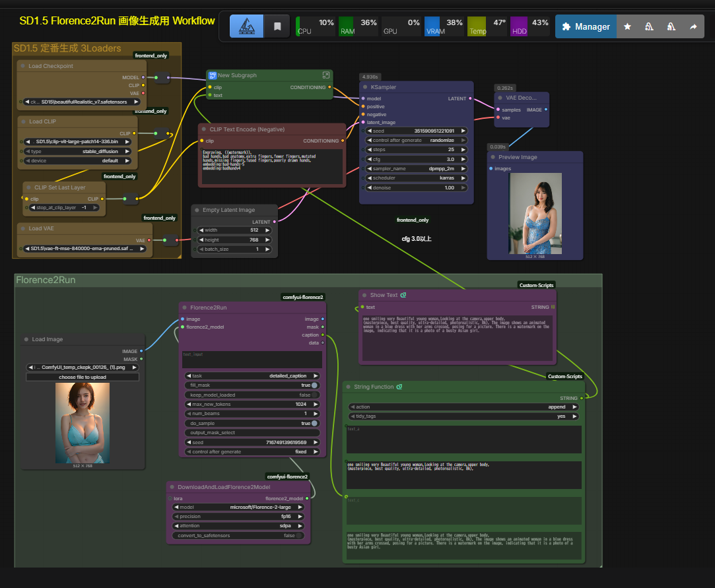Click the bookmark icon in top toolbar
The image size is (715, 588).
pos(277,26)
